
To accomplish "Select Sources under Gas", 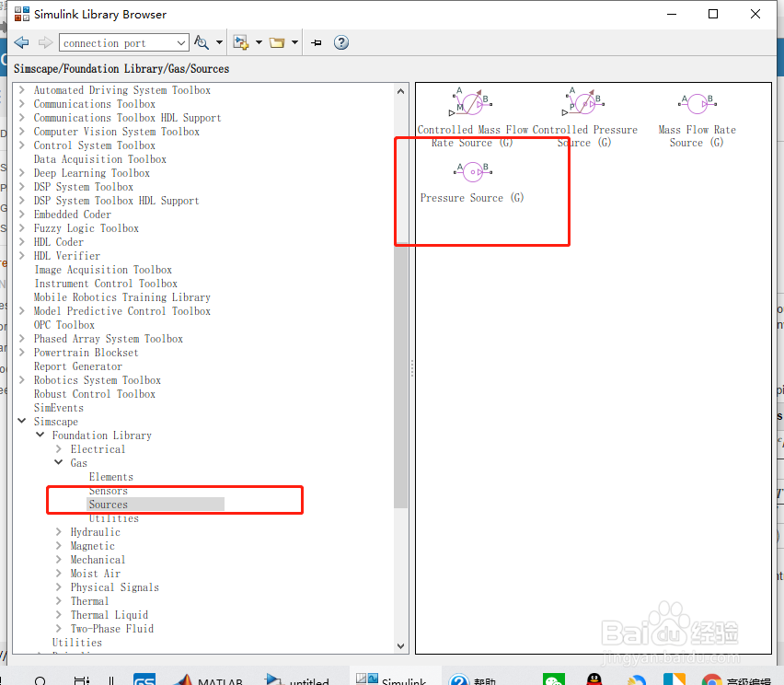I will [x=108, y=505].
